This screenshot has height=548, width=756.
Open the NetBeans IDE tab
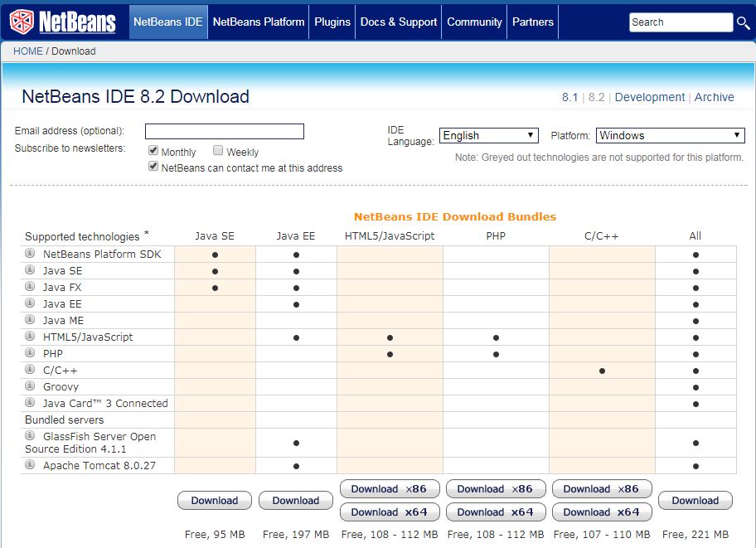(x=168, y=22)
